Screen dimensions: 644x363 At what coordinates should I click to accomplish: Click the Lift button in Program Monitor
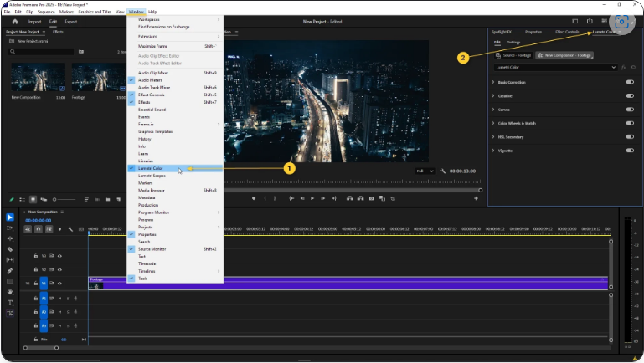pos(350,198)
